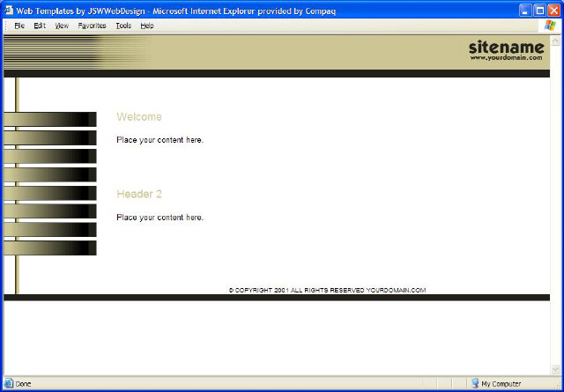The height and width of the screenshot is (392, 564).
Task: Expand the Favorites menu
Action: [x=92, y=26]
